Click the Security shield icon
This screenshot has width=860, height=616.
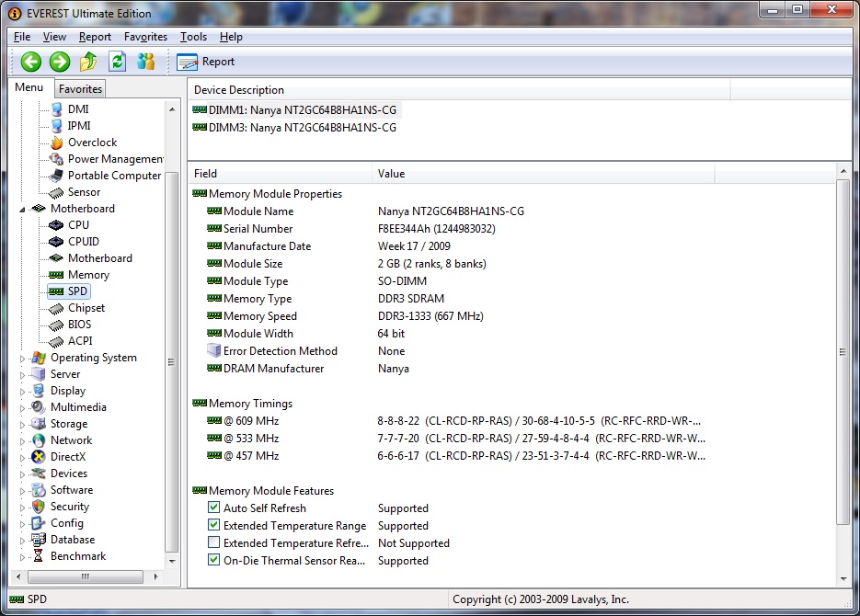39,507
